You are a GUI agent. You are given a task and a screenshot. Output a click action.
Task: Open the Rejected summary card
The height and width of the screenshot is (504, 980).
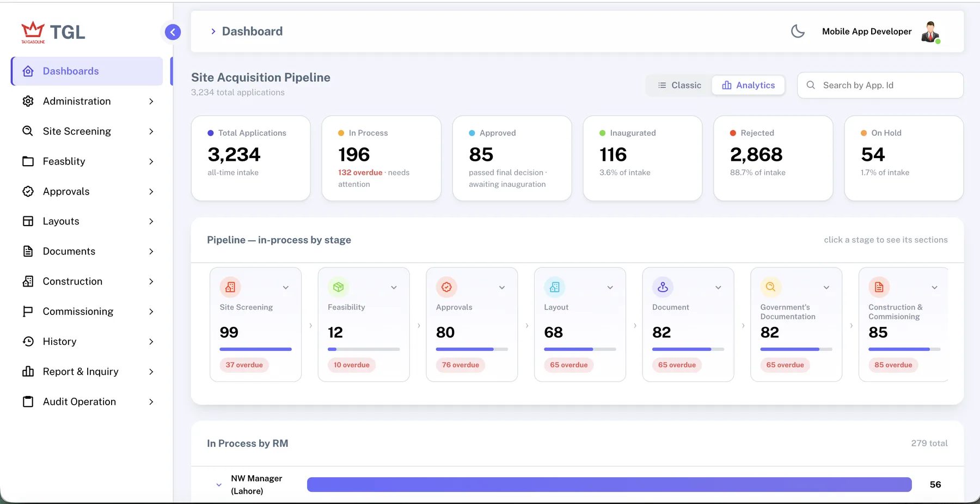(x=773, y=158)
